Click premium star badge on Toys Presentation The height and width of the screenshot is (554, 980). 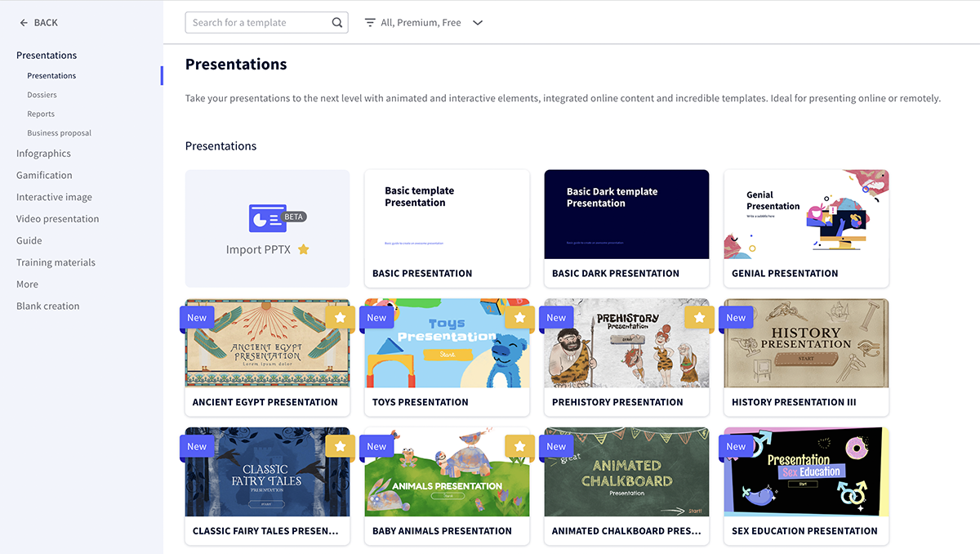click(x=519, y=317)
